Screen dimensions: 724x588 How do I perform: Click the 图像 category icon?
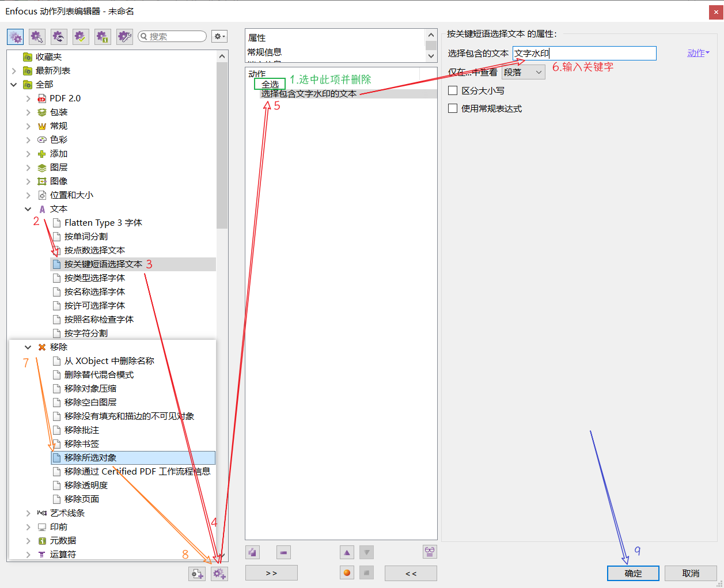(x=42, y=181)
